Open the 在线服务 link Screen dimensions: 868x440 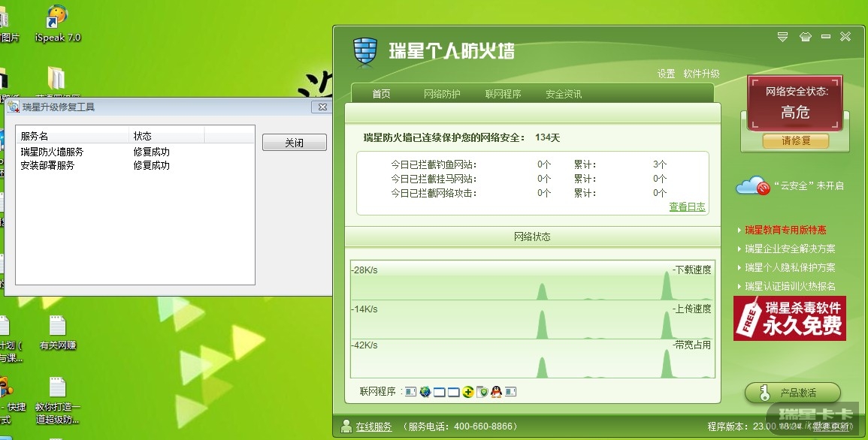pos(374,426)
